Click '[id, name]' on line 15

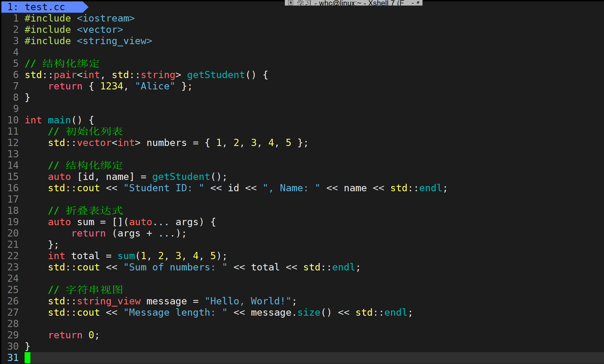pyautogui.click(x=106, y=177)
